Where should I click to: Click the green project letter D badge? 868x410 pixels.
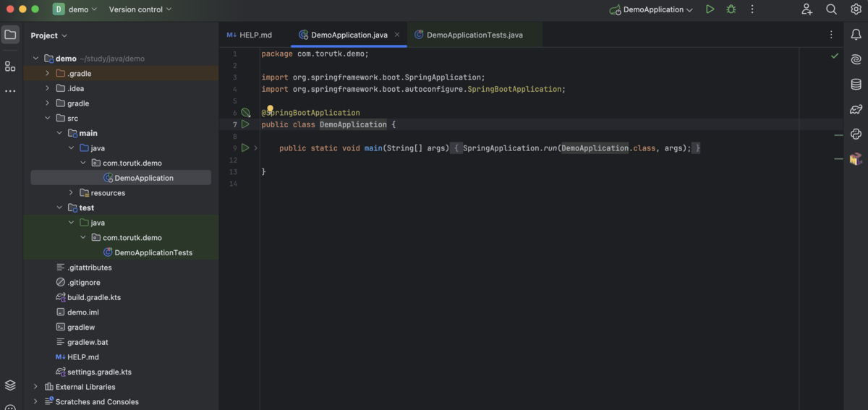(59, 9)
